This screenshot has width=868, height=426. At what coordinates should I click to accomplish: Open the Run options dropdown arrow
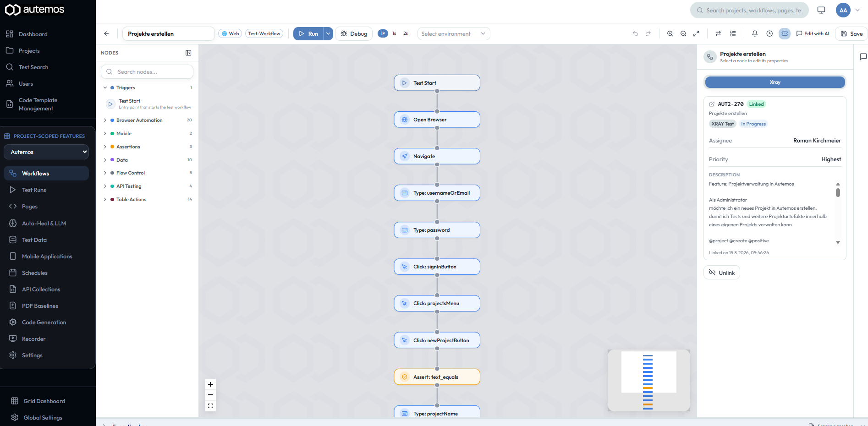pos(328,33)
